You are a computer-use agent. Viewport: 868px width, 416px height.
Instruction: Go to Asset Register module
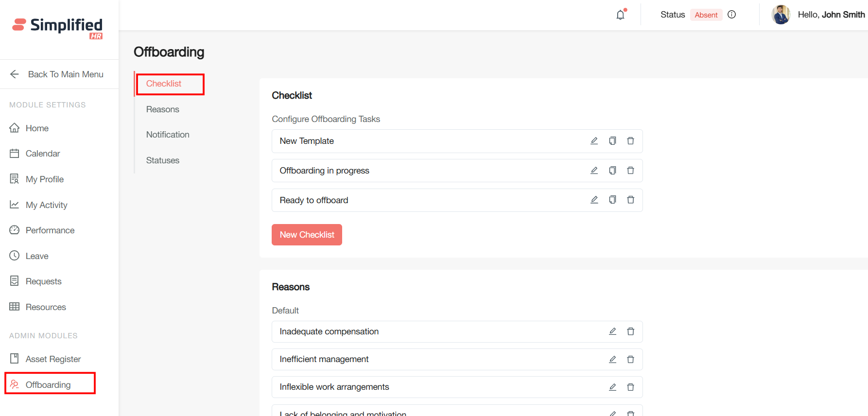click(53, 359)
